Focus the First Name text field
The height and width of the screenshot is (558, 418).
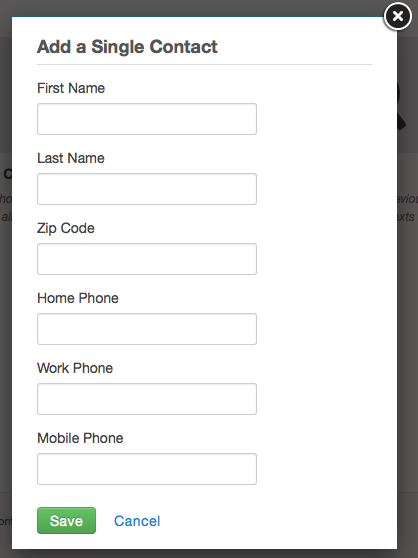point(147,119)
